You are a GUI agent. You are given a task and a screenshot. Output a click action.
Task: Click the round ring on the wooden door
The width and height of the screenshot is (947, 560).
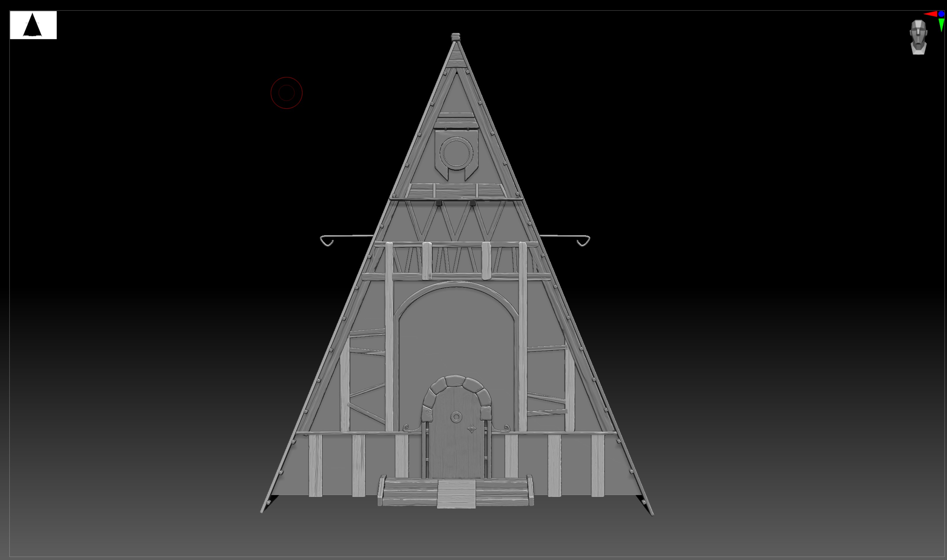(456, 417)
